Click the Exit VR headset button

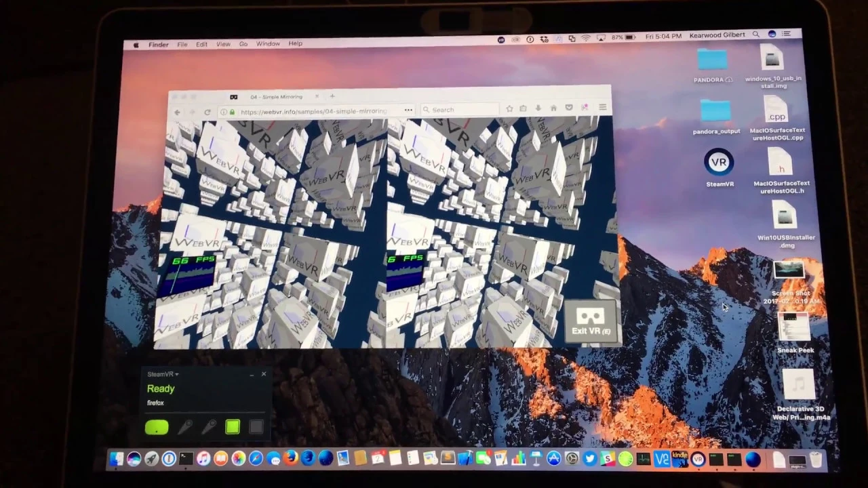tap(591, 321)
